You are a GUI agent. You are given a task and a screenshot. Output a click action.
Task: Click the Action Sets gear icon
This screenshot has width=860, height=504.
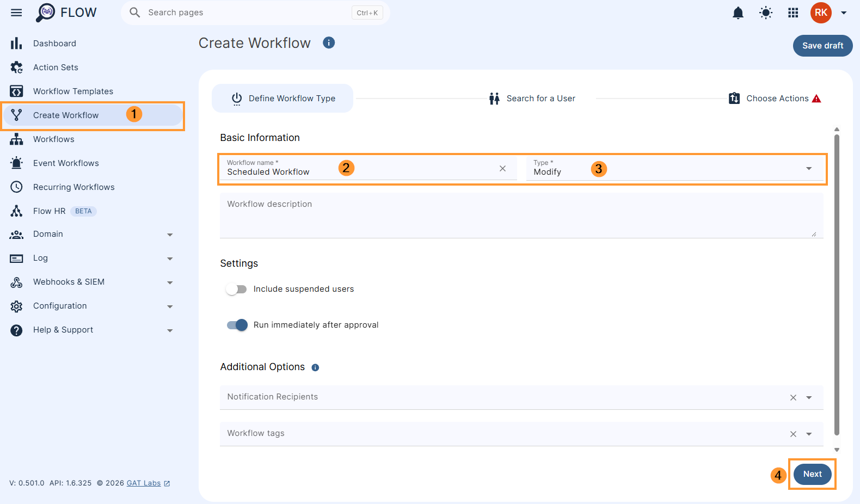pos(16,67)
